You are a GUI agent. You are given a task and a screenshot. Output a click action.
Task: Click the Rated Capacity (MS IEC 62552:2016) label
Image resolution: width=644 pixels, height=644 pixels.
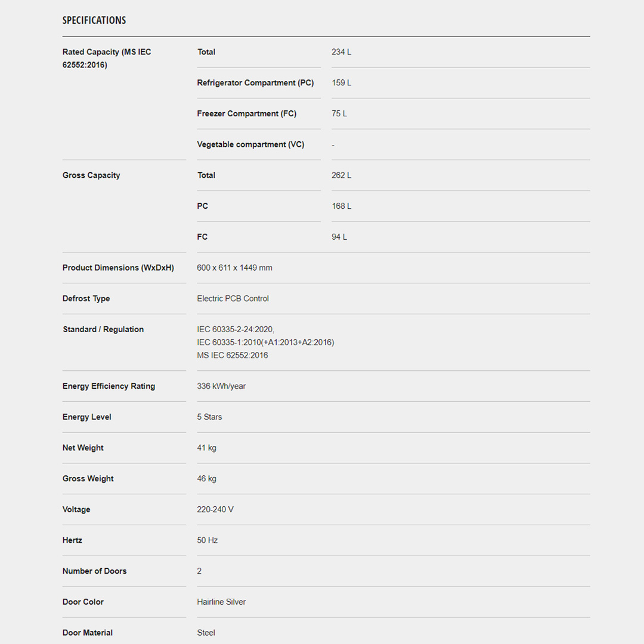(x=107, y=58)
